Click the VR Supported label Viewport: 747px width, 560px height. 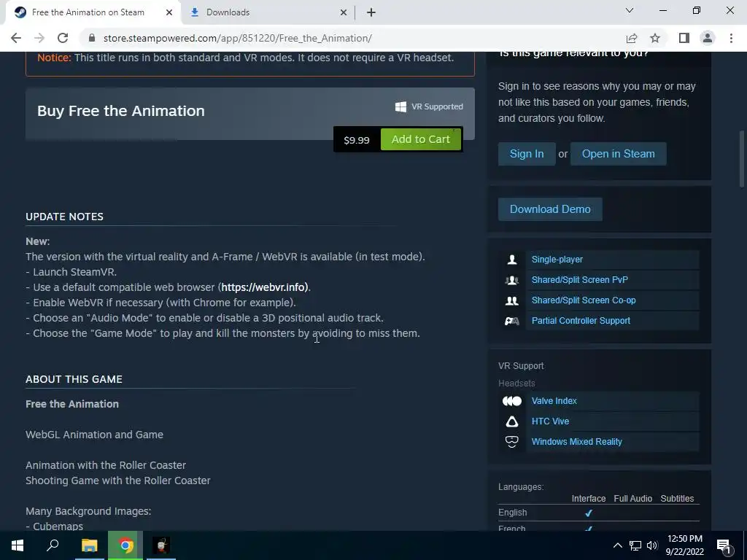437,106
